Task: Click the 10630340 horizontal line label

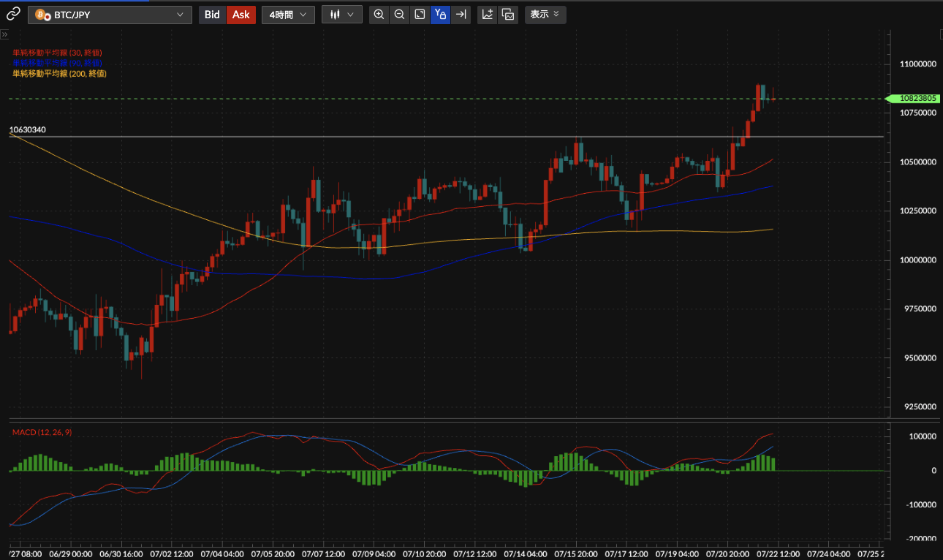Action: point(28,130)
